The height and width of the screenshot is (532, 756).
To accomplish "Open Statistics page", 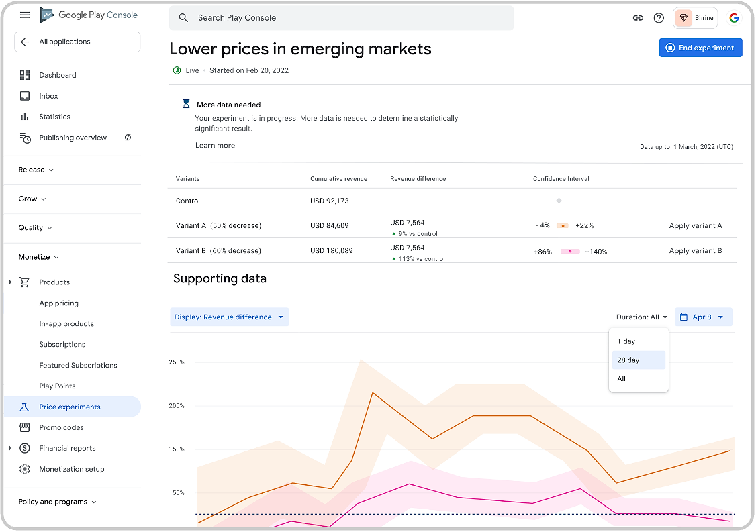I will click(x=54, y=117).
